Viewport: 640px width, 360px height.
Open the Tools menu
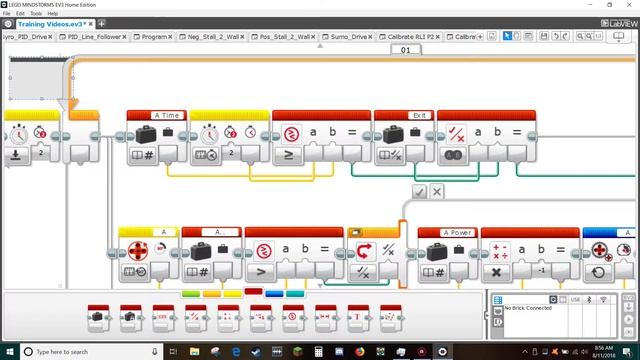36,13
